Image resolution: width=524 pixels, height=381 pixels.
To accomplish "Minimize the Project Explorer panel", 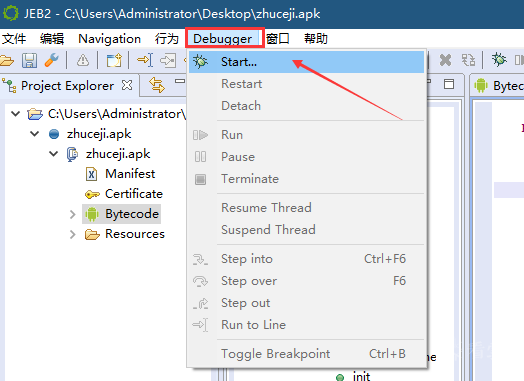I will pyautogui.click(x=180, y=81).
